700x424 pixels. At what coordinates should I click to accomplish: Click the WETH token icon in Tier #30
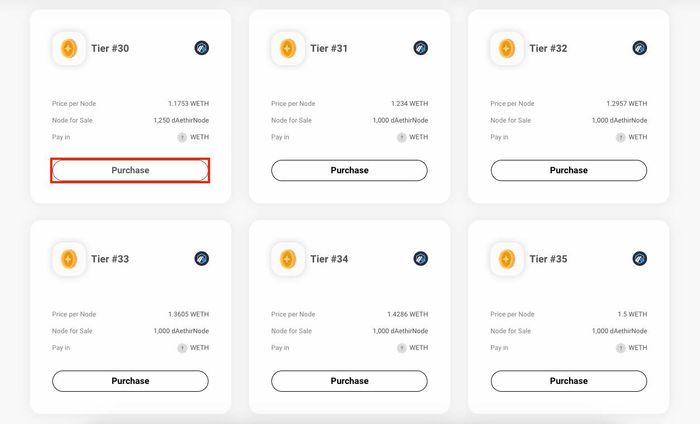[x=182, y=137]
